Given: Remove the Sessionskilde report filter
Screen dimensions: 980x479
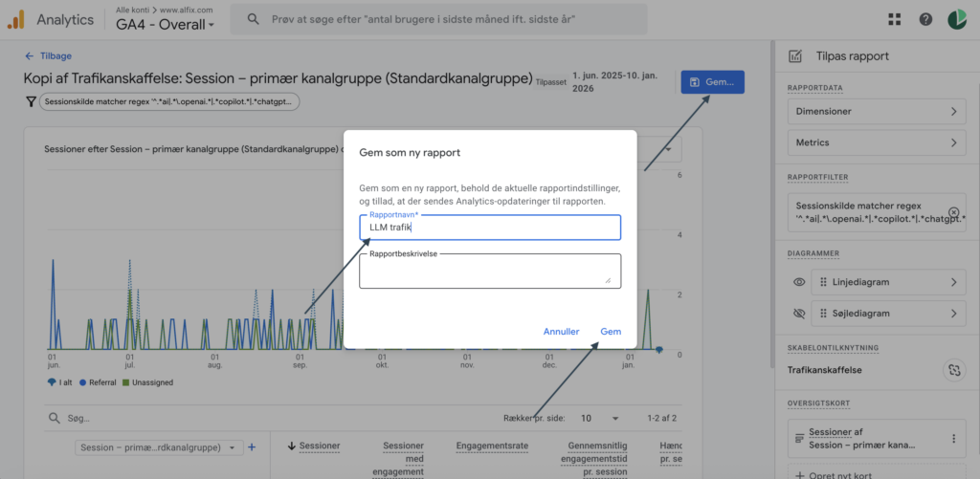Looking at the screenshot, I should (953, 211).
